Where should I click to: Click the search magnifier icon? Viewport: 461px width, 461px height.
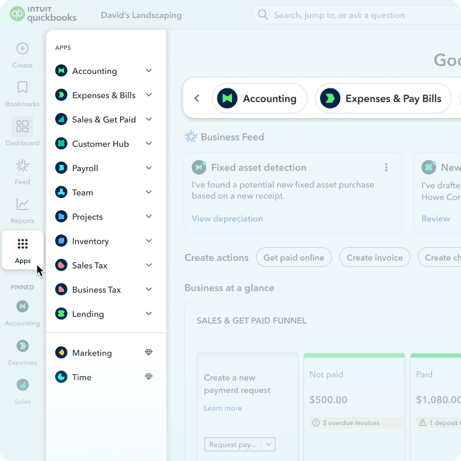(x=263, y=15)
